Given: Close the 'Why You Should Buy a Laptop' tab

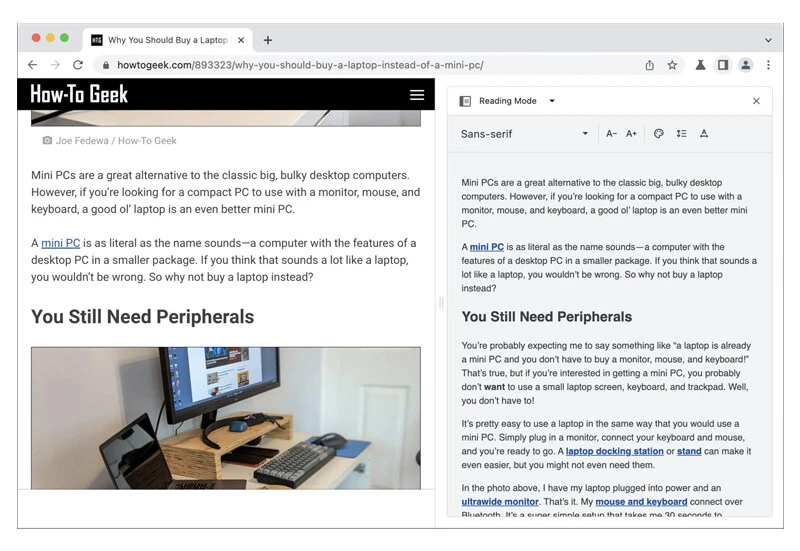Looking at the screenshot, I should [241, 40].
